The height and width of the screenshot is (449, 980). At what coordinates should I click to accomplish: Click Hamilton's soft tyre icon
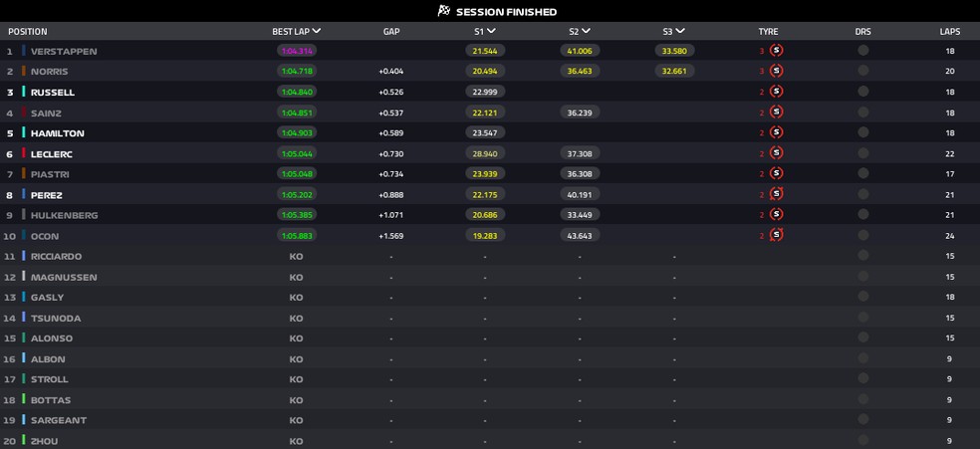[776, 132]
